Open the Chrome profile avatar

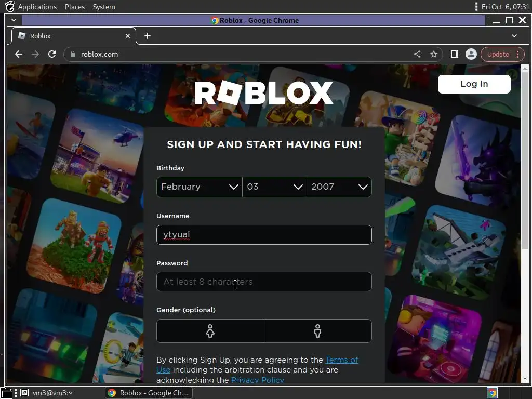coord(471,54)
